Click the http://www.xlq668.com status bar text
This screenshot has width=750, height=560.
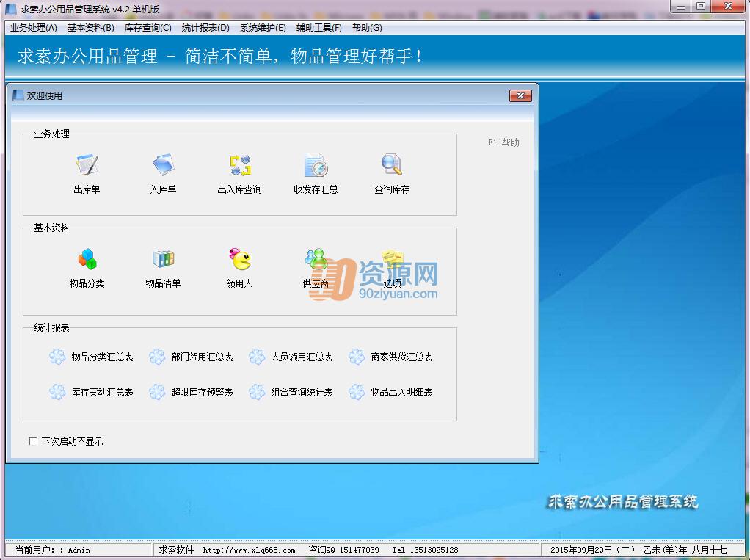(250, 550)
